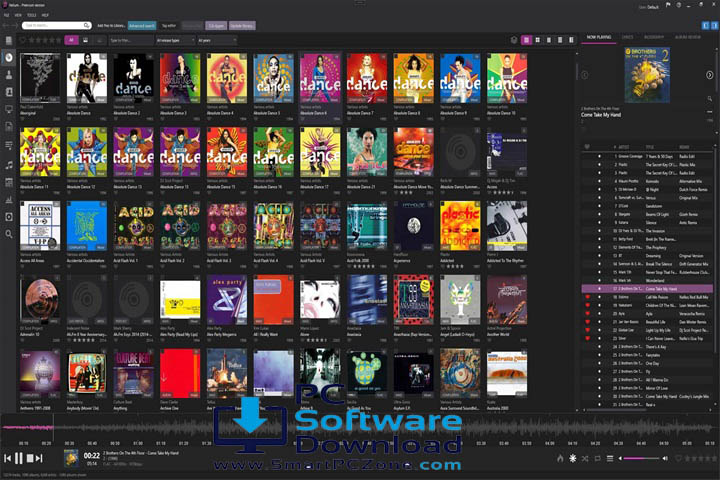
Task: Click the box icon left of view modes
Action: [514, 40]
